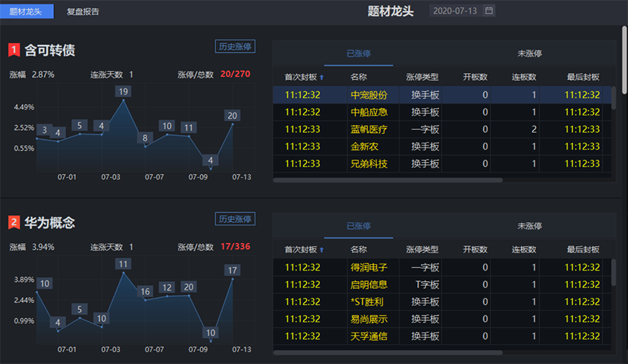Select the 蓝帆医疗 row
The image size is (628, 364).
coord(442,129)
